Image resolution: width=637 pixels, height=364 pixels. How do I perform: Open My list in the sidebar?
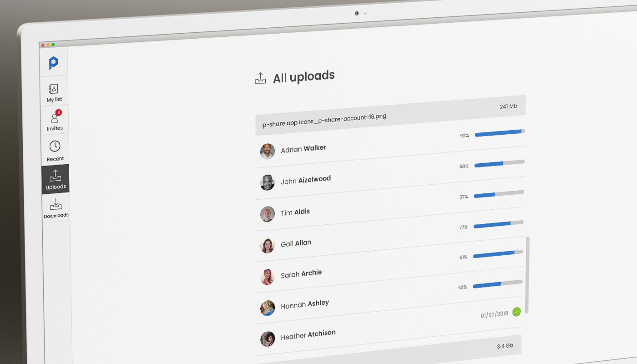54,92
